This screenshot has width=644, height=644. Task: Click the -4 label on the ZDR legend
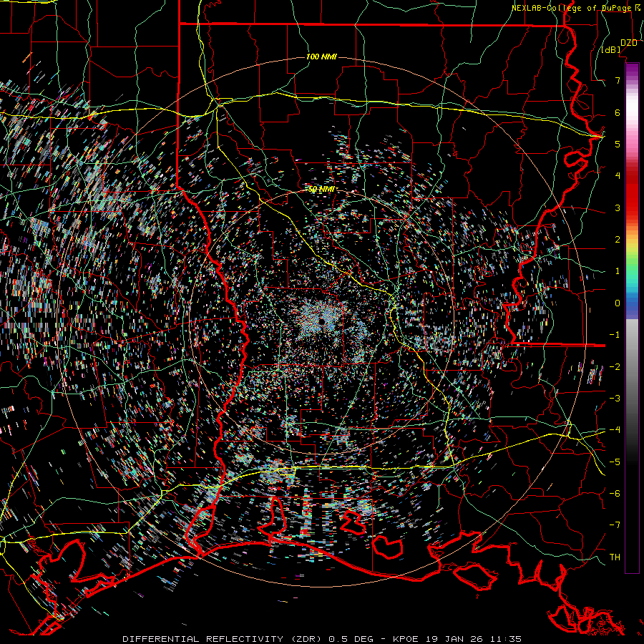(615, 430)
